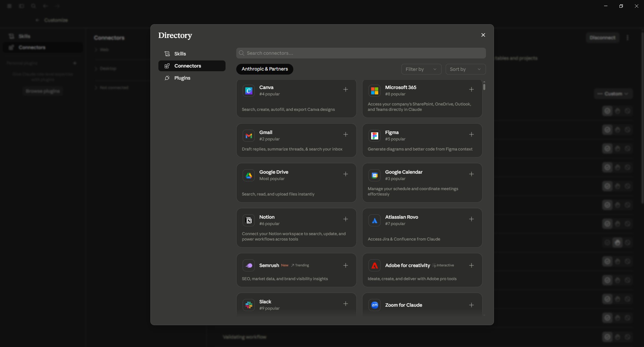Open Connectors in the background Customize sidebar
Image resolution: width=644 pixels, height=347 pixels.
[43, 47]
